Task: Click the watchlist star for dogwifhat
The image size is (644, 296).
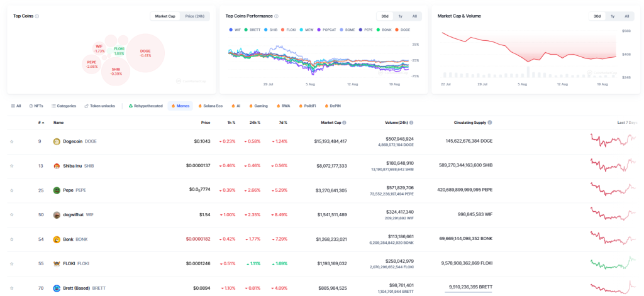Action: pyautogui.click(x=11, y=215)
